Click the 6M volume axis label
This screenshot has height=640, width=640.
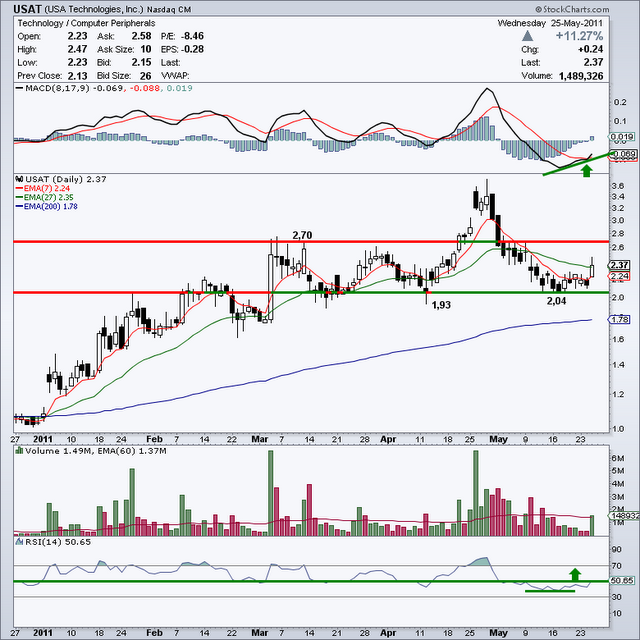tap(618, 458)
